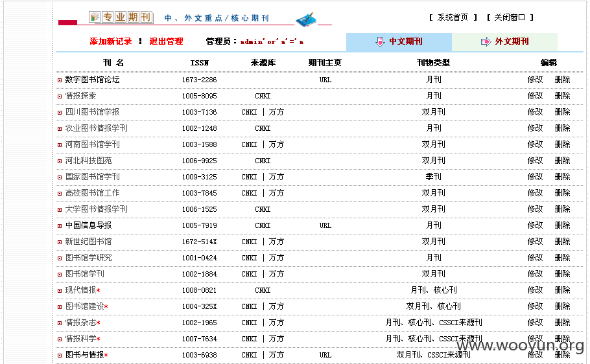Viewport: 590px width, 364px height.
Task: Click the red bullet icon beside 情报科学
Action: tap(60, 339)
